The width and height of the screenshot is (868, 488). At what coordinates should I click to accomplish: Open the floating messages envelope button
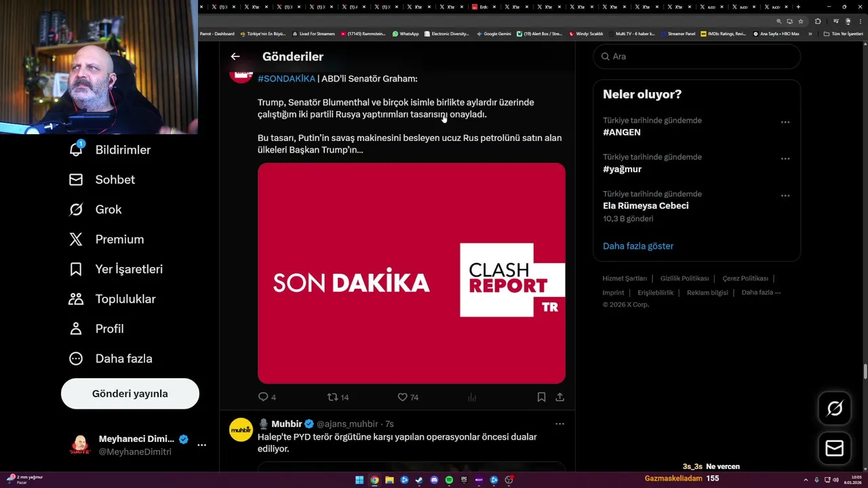pos(835,448)
